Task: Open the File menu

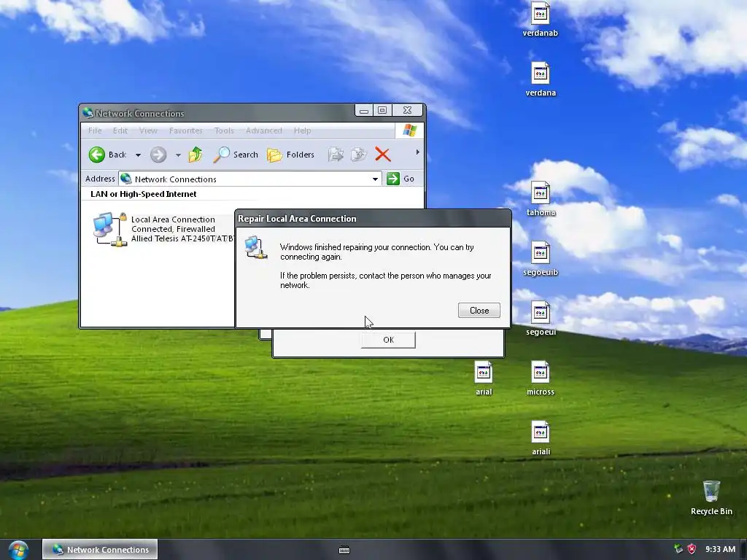Action: pyautogui.click(x=95, y=131)
